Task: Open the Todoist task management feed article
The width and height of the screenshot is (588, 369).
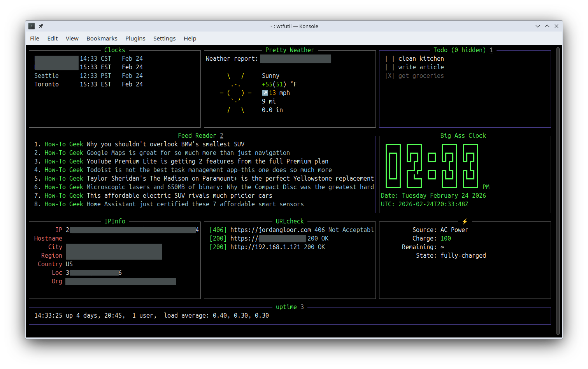Action: click(x=183, y=170)
